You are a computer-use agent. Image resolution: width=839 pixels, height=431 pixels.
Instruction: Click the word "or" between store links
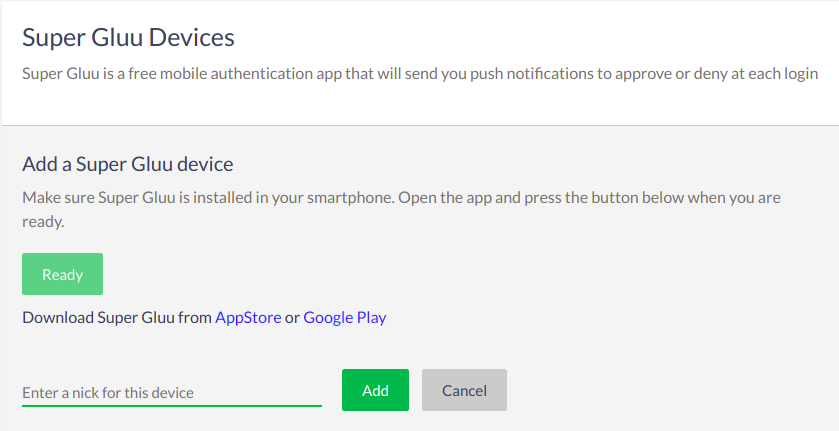(x=292, y=318)
